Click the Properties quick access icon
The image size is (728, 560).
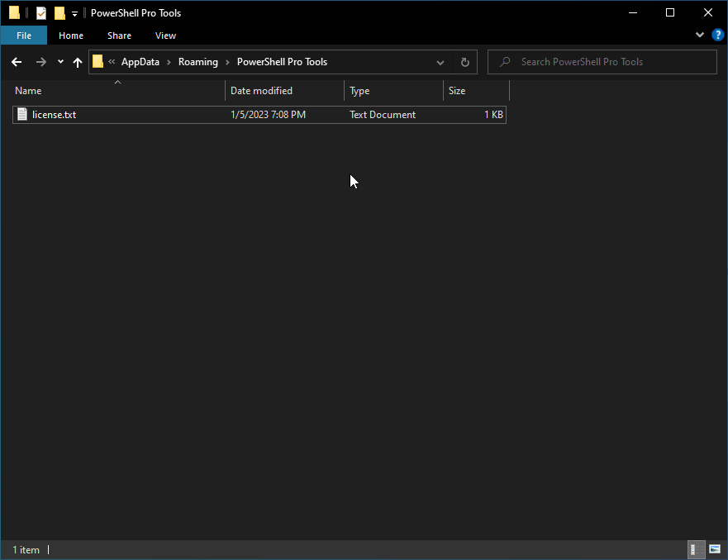click(x=41, y=13)
